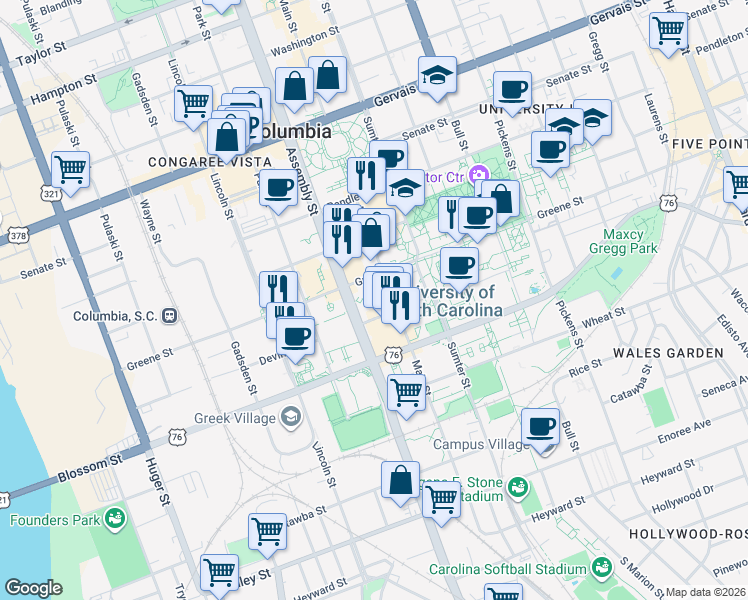Select the grocery cart marker near Huger St bottom
This screenshot has height=600, width=748.
[x=219, y=572]
